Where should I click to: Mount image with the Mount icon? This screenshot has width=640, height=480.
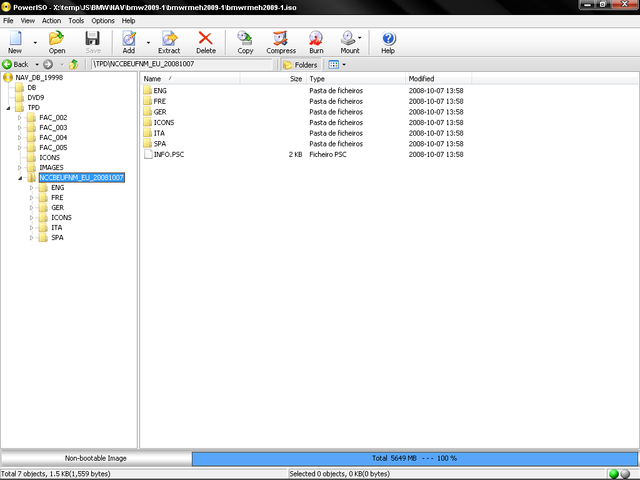(x=348, y=39)
